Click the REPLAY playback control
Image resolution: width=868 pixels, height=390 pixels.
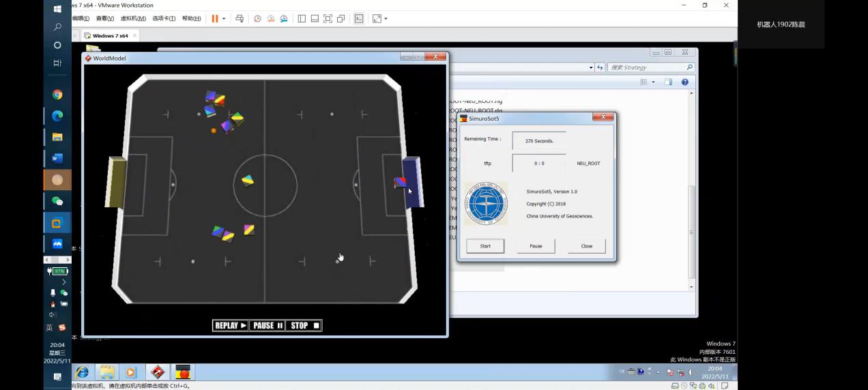click(230, 326)
